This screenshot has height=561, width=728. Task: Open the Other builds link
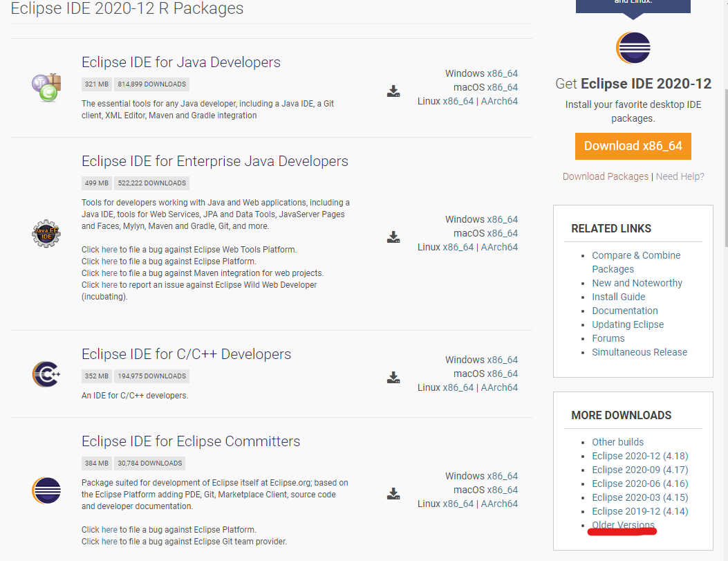coord(617,442)
